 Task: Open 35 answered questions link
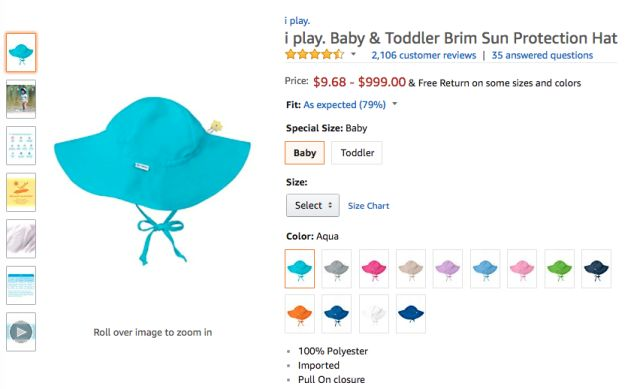pos(542,55)
